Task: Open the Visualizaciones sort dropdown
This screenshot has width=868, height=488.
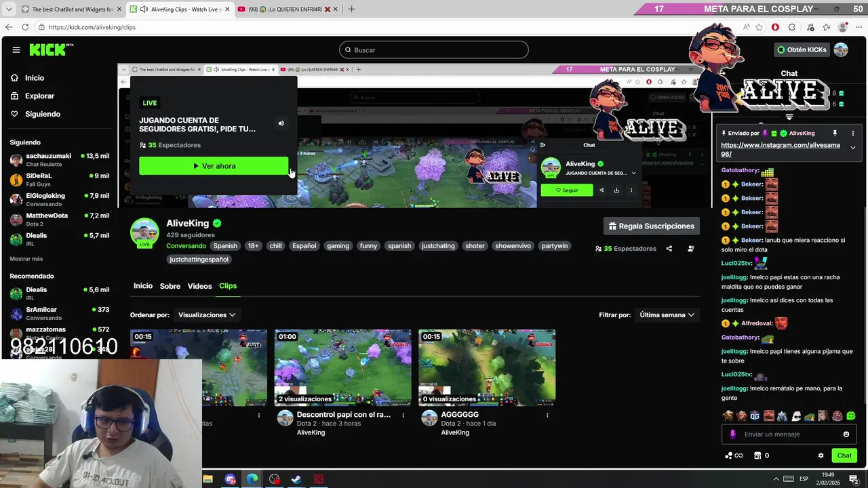Action: tap(206, 315)
